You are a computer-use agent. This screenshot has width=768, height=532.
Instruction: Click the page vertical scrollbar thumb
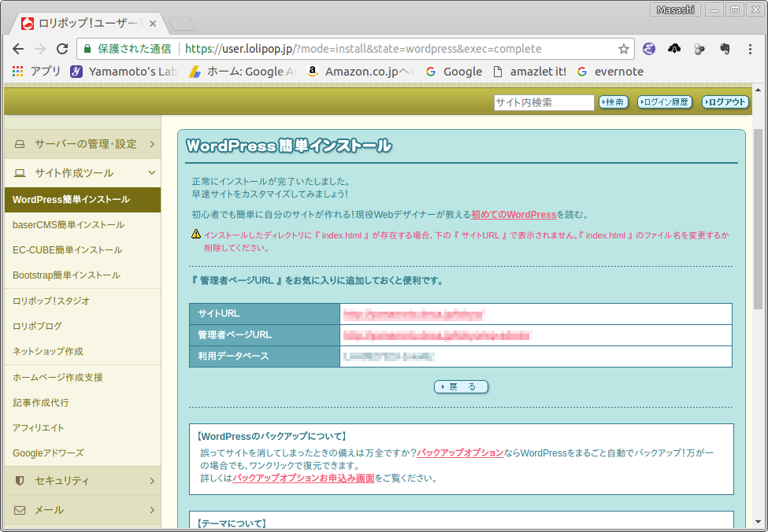coord(759,220)
